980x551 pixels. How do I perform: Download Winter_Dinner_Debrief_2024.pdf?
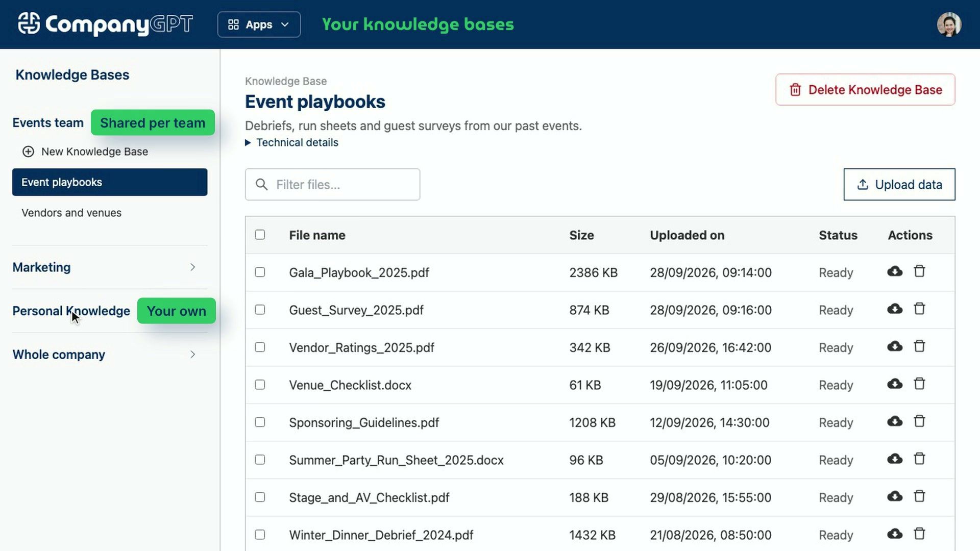click(x=894, y=534)
